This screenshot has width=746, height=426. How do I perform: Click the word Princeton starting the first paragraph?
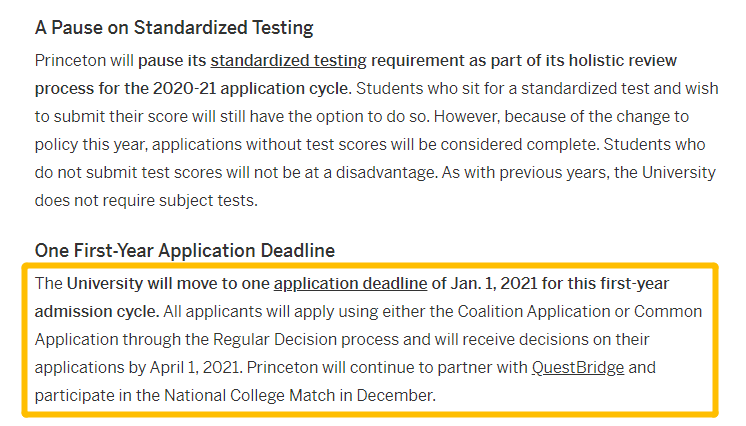pyautogui.click(x=70, y=60)
